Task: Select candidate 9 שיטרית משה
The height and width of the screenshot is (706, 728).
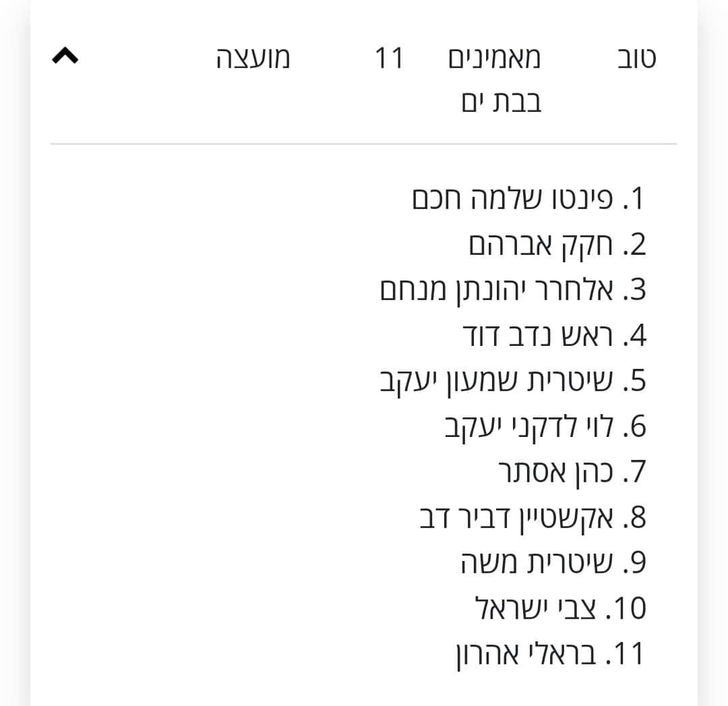Action: click(553, 563)
